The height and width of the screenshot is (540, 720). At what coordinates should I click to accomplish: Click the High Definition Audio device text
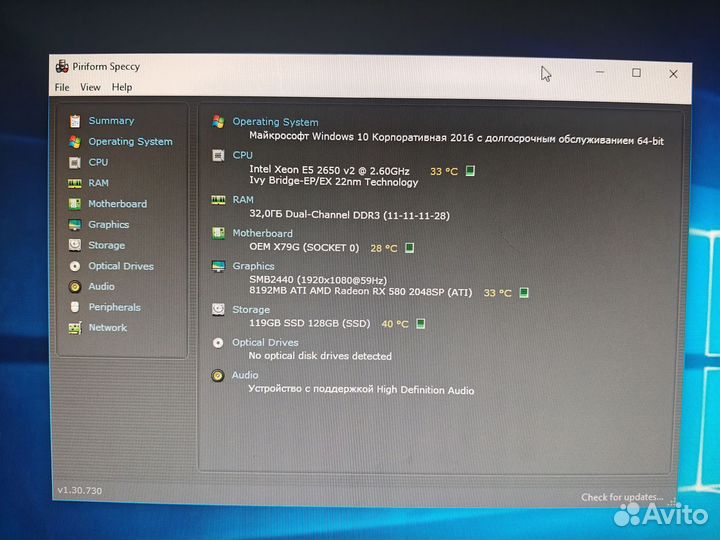pyautogui.click(x=361, y=389)
